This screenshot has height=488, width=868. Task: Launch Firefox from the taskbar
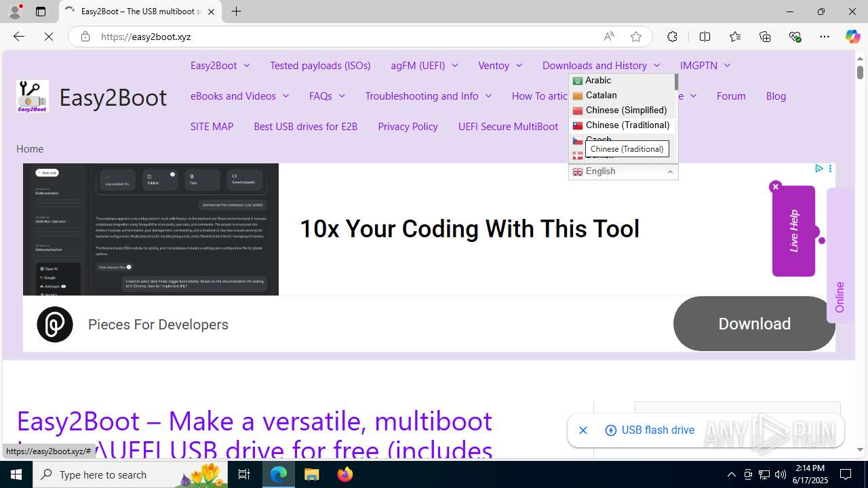tap(345, 474)
